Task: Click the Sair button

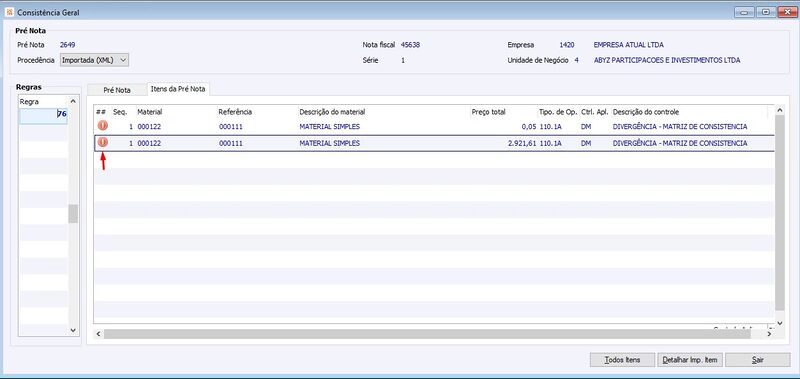Action: pyautogui.click(x=758, y=360)
